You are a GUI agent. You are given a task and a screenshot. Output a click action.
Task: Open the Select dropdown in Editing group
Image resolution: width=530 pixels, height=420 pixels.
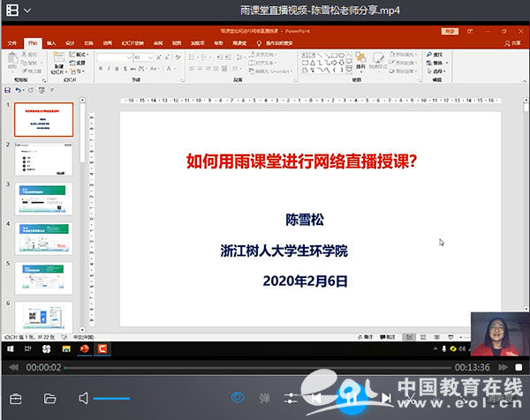pyautogui.click(x=436, y=71)
